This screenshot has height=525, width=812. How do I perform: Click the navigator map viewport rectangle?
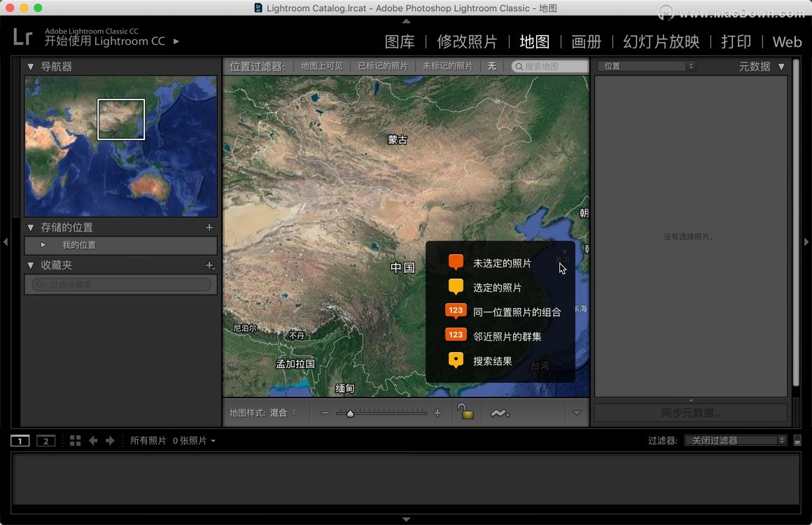[x=121, y=120]
